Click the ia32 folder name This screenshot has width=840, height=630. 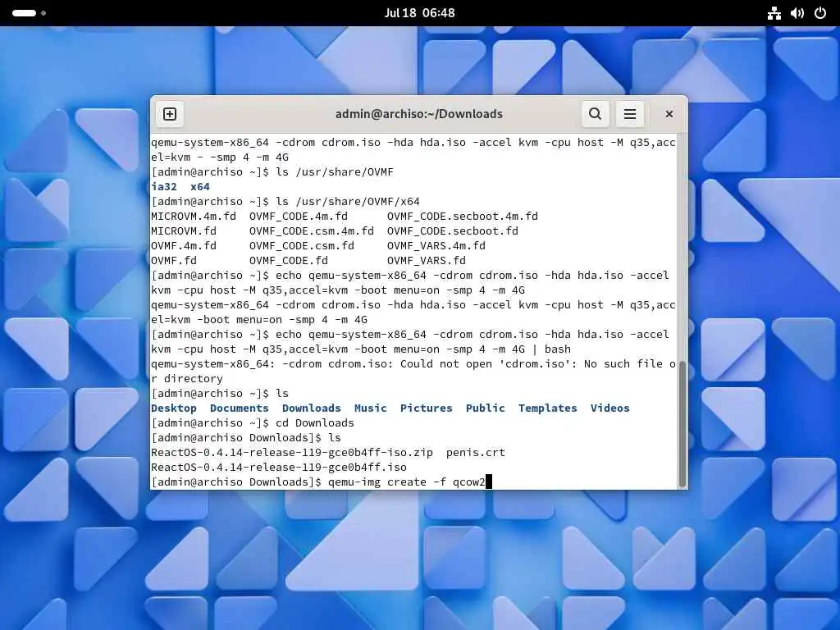click(x=164, y=187)
